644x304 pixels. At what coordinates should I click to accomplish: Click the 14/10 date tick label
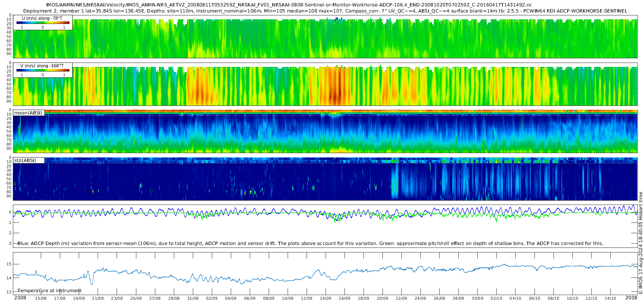[610, 298]
